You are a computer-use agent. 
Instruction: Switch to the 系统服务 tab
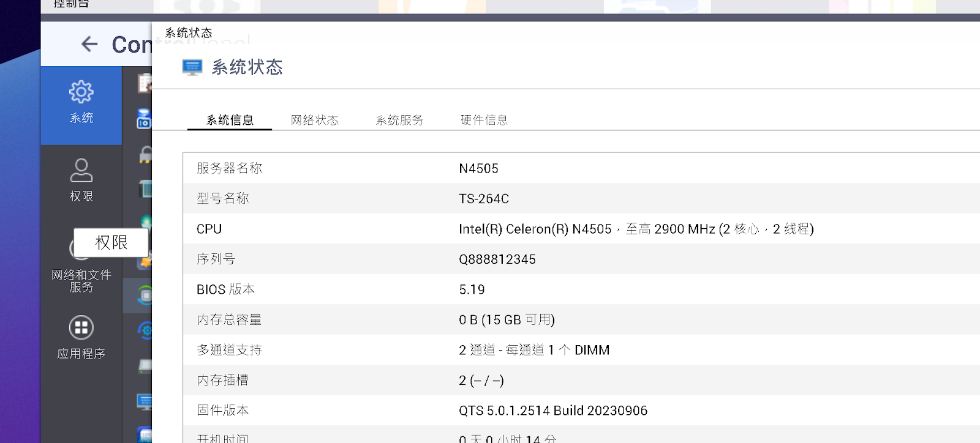(x=399, y=120)
